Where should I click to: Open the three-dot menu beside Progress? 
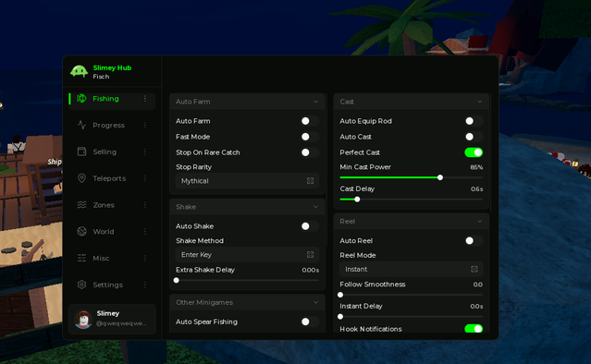pos(145,125)
